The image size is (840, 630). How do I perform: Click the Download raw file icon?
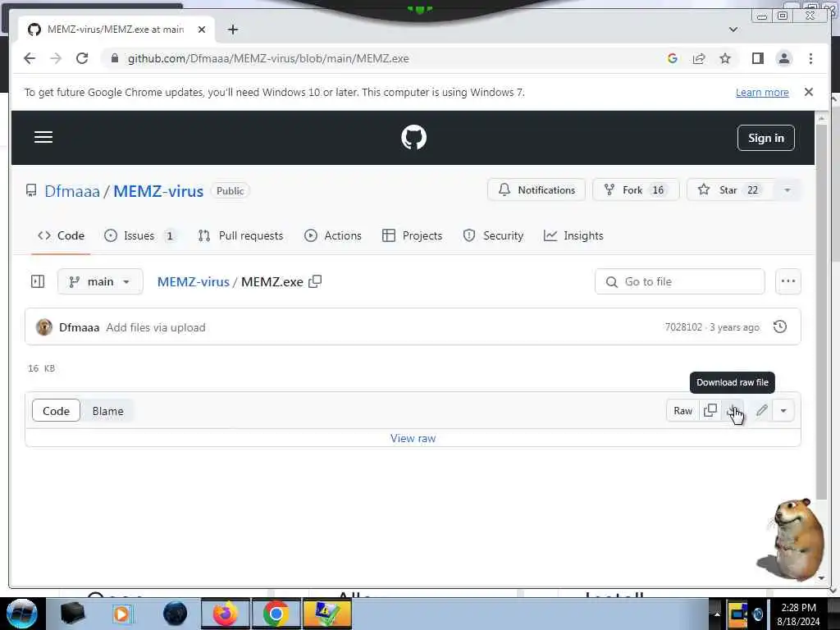733,411
